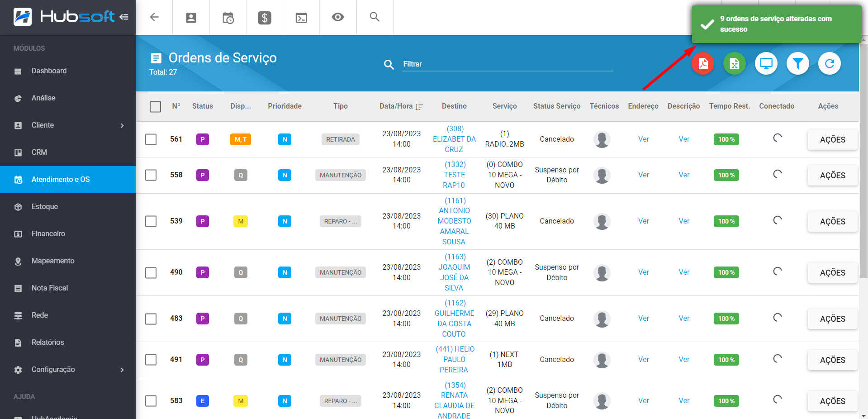Refresh the service orders list

(829, 64)
